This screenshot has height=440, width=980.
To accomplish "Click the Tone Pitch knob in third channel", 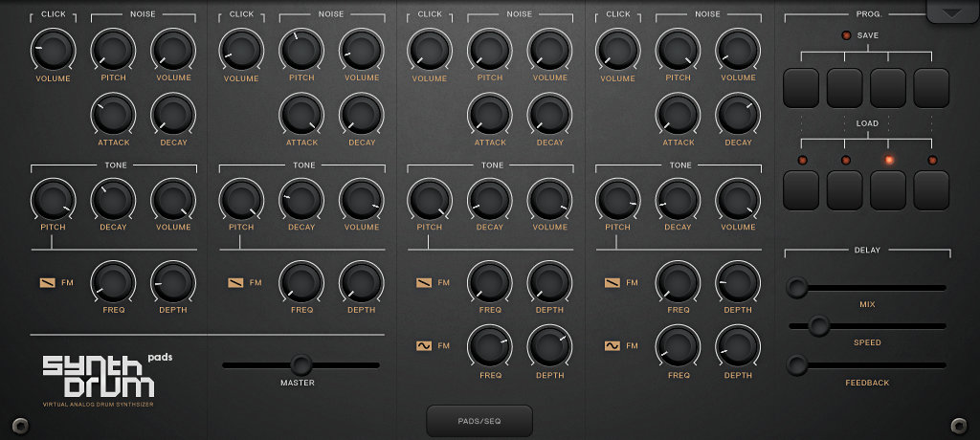I will click(x=430, y=200).
